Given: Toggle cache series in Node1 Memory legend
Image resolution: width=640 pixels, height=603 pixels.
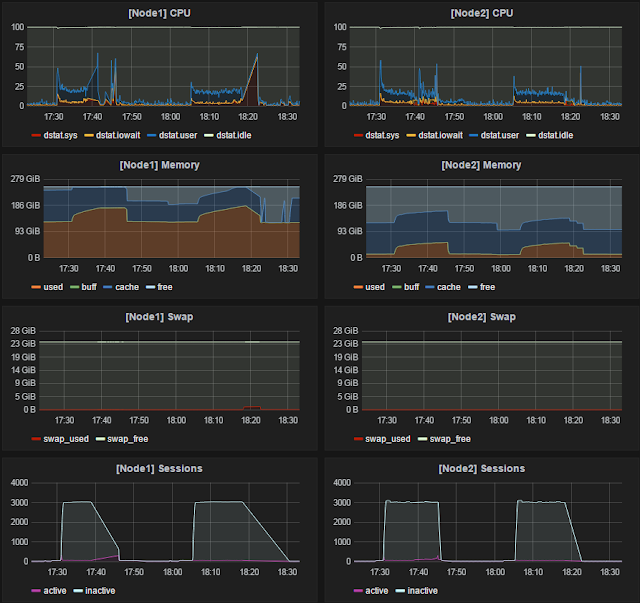Looking at the screenshot, I should pos(121,287).
